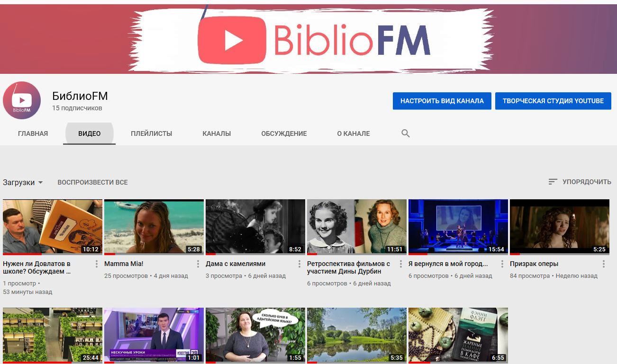Play the Дины Дурбин retrospective thumbnail
The image size is (617, 364).
357,227
